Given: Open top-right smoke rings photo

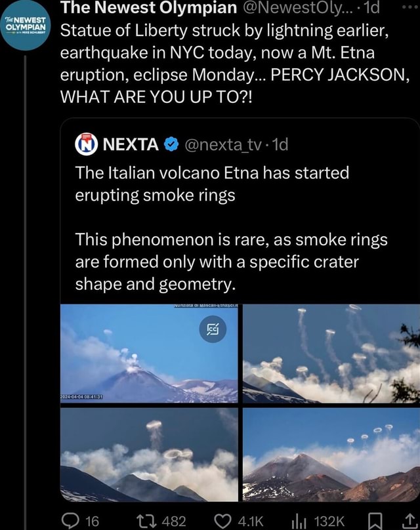Looking at the screenshot, I should pos(331,354).
